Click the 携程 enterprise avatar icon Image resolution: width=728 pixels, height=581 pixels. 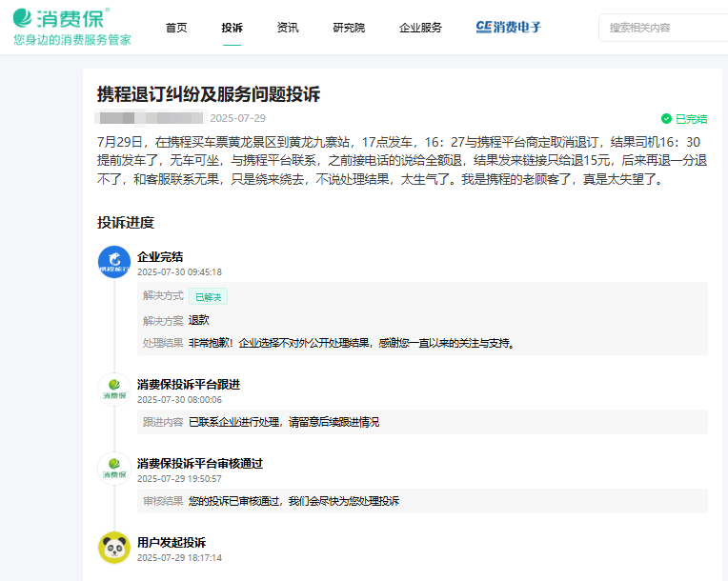(x=114, y=262)
